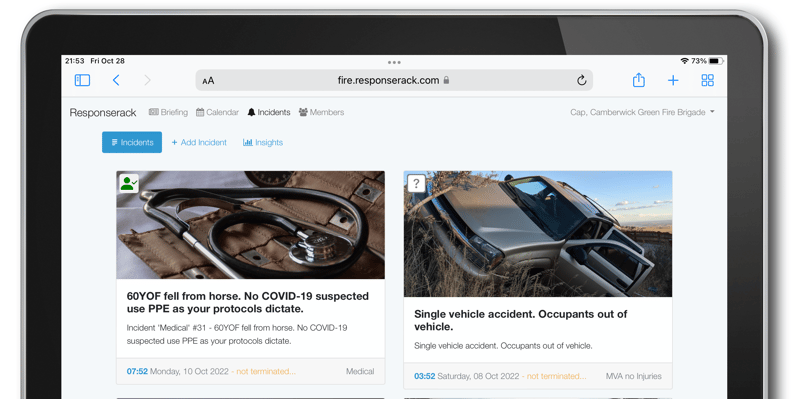
Task: Open the Briefing menu item
Action: pyautogui.click(x=168, y=112)
